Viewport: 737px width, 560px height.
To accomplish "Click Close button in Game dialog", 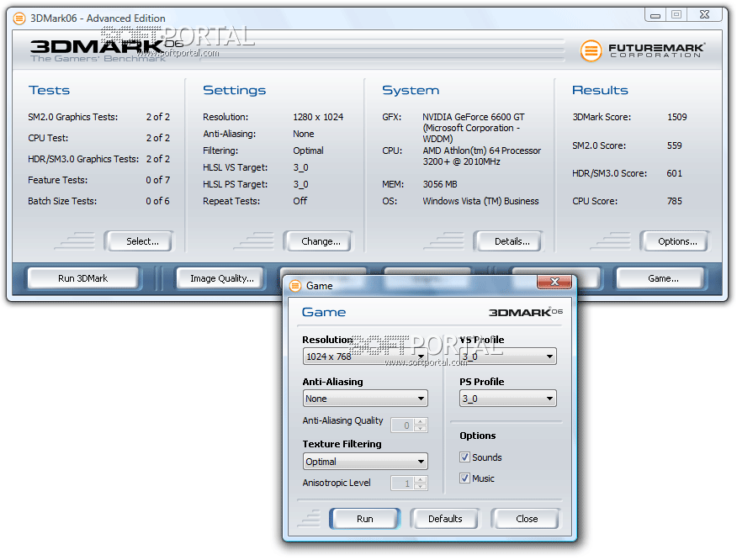I will point(526,519).
